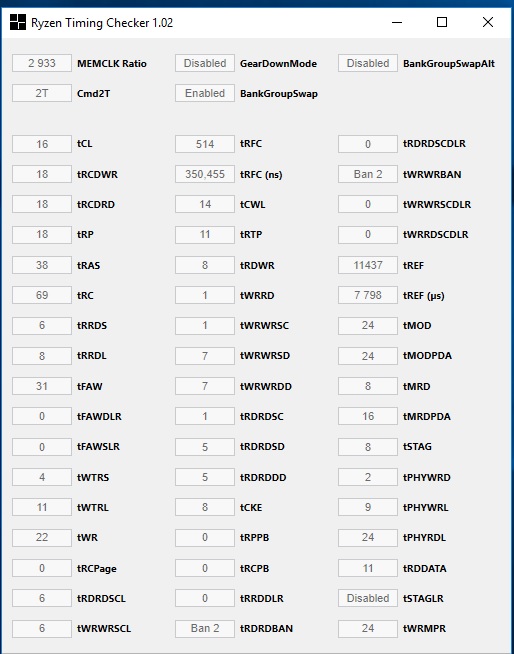Viewport: 514px width, 654px height.
Task: Click the Ryzen Timing Checker app icon
Action: [18, 22]
